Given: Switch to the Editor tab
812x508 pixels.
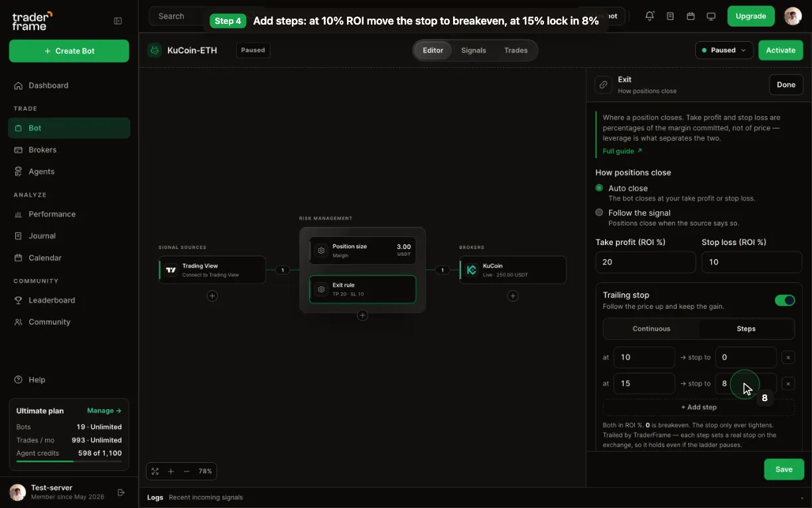Looking at the screenshot, I should pos(433,50).
